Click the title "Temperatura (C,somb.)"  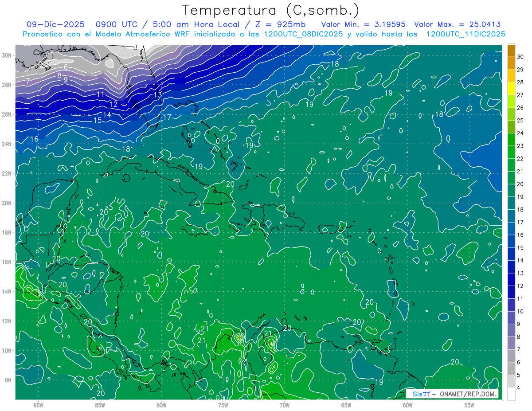(x=270, y=10)
